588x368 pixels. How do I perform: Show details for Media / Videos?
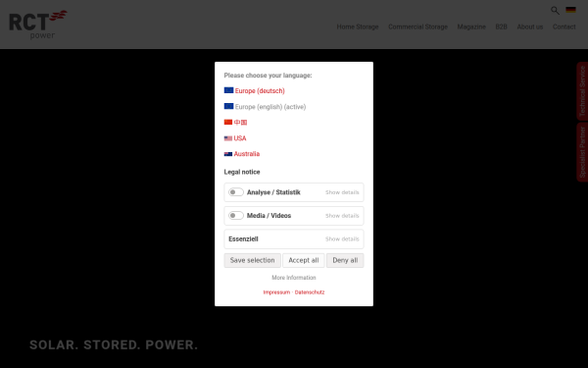click(x=342, y=216)
